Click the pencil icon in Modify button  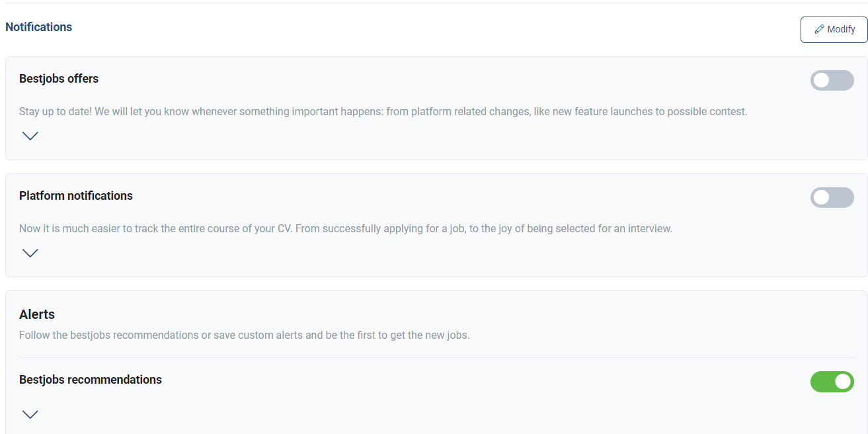pos(819,30)
